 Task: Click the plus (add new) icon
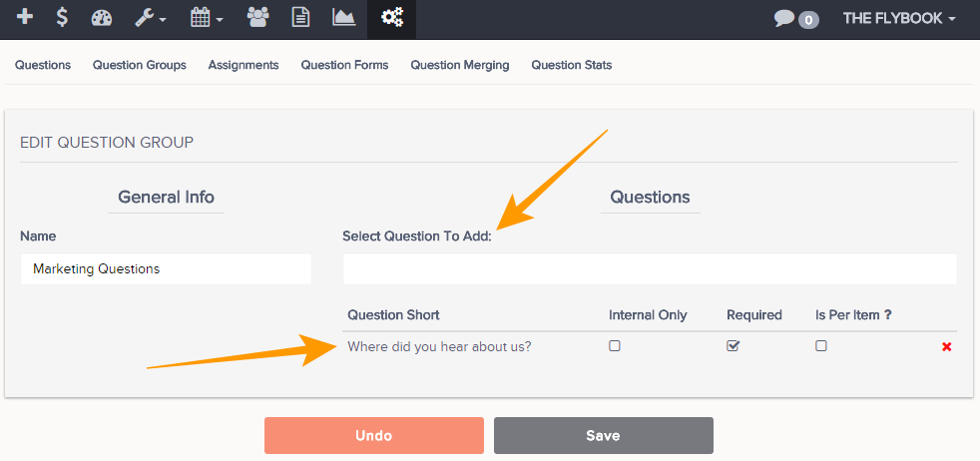tap(24, 17)
